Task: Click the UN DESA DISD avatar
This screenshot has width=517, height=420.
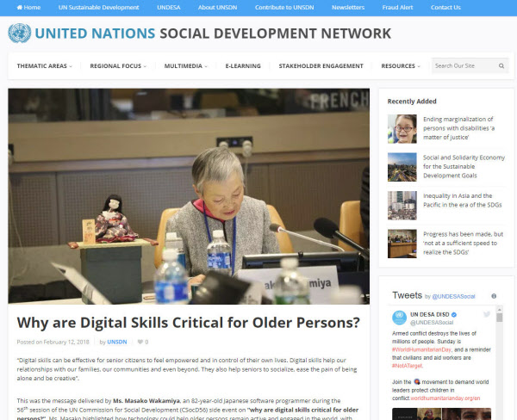Action: (399, 318)
